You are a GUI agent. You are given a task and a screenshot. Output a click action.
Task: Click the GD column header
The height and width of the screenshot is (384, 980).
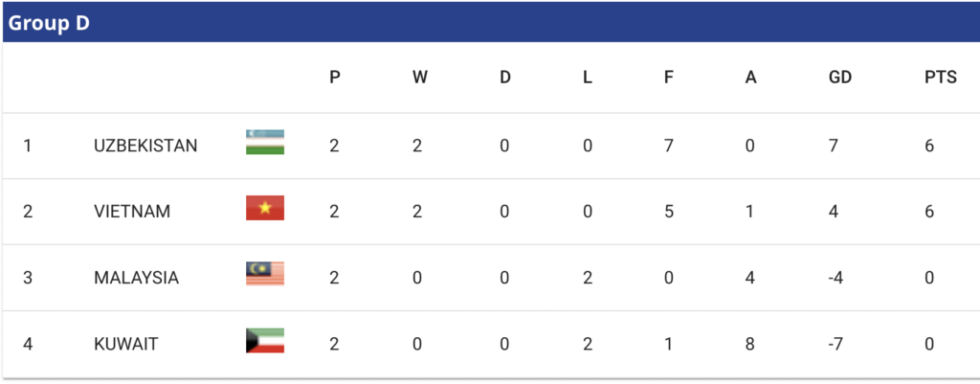839,78
